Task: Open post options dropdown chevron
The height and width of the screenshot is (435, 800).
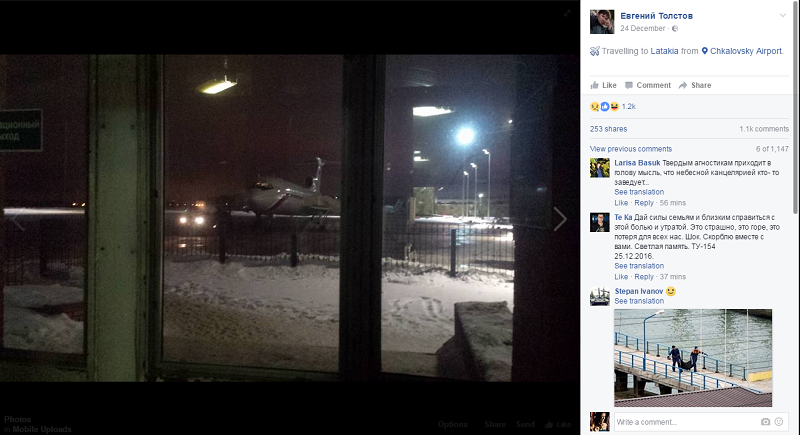Action: click(783, 15)
